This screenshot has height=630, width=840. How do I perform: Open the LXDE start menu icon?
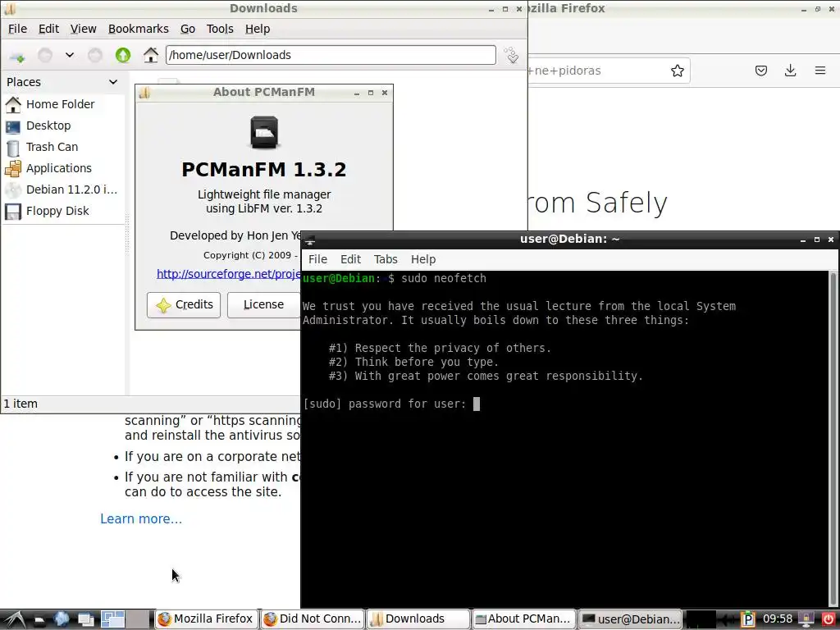pos(14,619)
